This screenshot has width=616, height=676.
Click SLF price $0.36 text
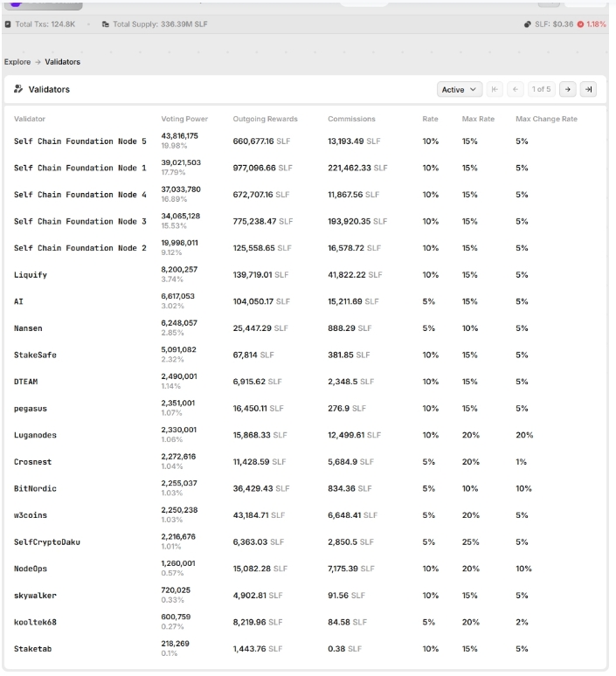pyautogui.click(x=554, y=24)
